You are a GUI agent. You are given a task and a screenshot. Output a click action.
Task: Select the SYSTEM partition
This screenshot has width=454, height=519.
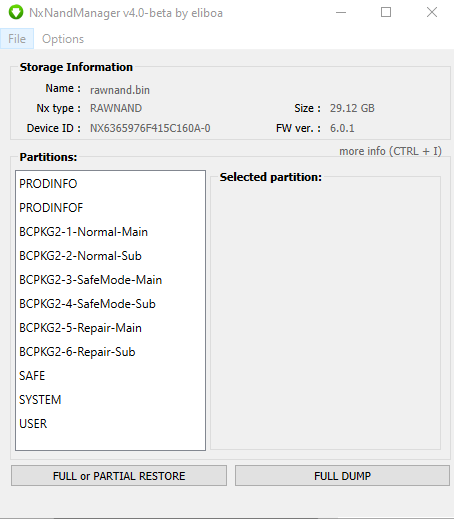tap(110, 400)
